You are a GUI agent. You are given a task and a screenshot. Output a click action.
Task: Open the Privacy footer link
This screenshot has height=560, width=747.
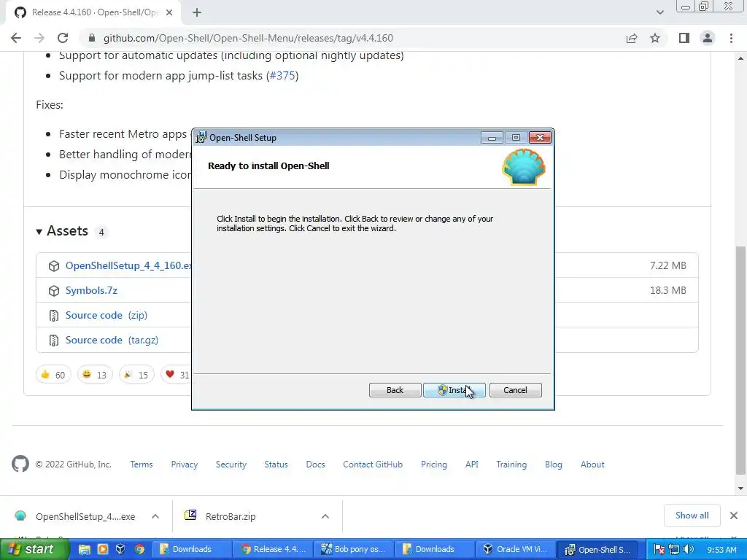[185, 464]
